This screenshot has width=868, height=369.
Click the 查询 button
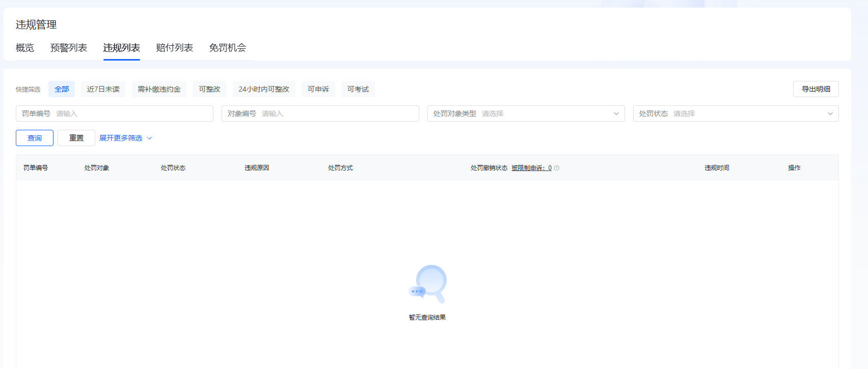[x=35, y=138]
